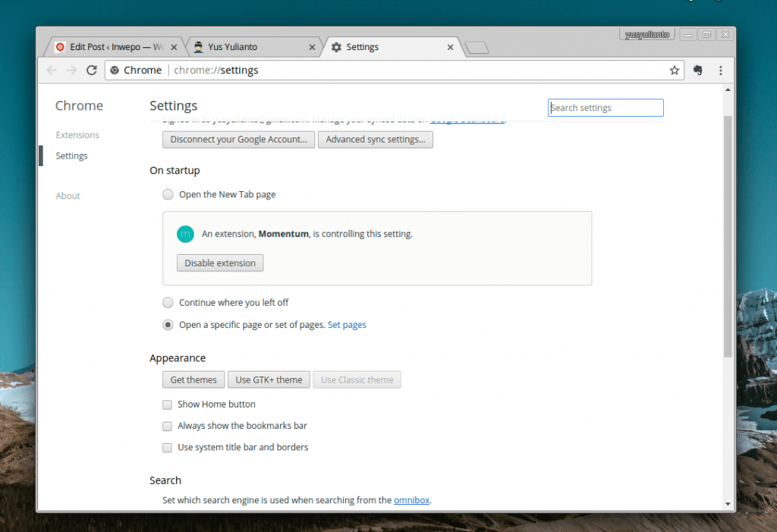Viewport: 777px width, 532px height.
Task: Close the Yus Yulianto tab
Action: click(312, 47)
